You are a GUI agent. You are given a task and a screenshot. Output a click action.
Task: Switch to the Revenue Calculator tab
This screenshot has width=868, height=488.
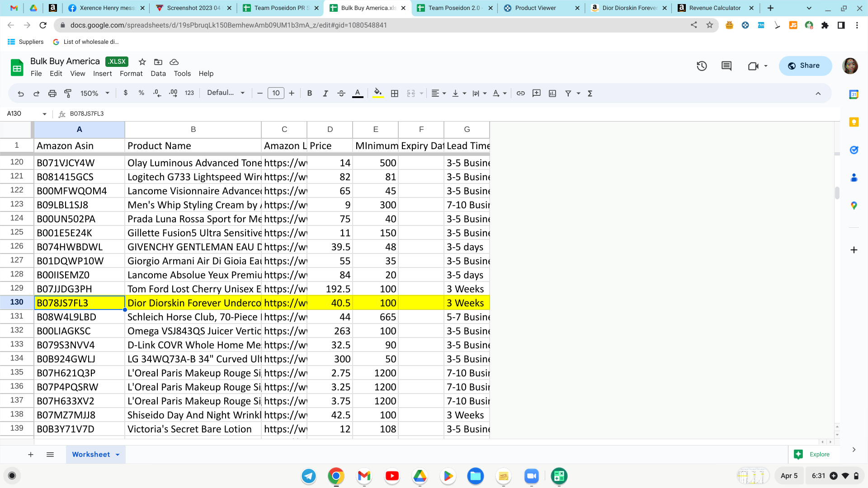click(x=715, y=8)
